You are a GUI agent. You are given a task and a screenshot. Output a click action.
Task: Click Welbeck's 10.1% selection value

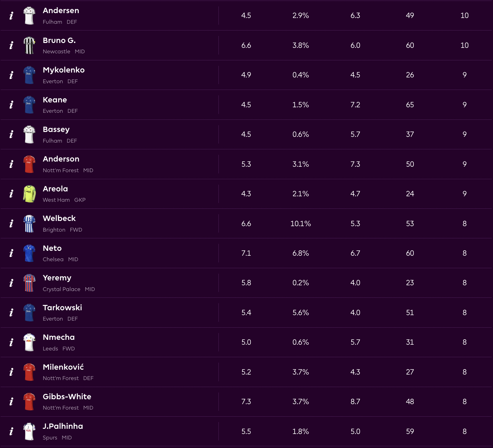pos(300,224)
